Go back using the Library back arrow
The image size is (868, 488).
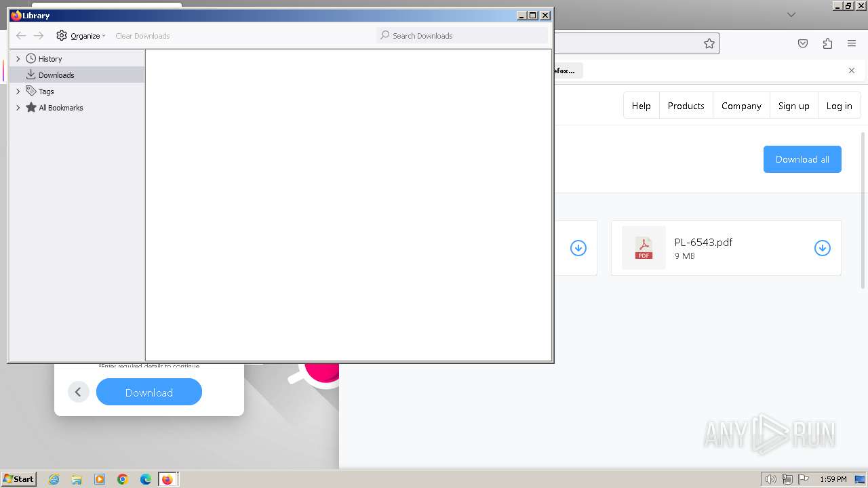(x=21, y=36)
